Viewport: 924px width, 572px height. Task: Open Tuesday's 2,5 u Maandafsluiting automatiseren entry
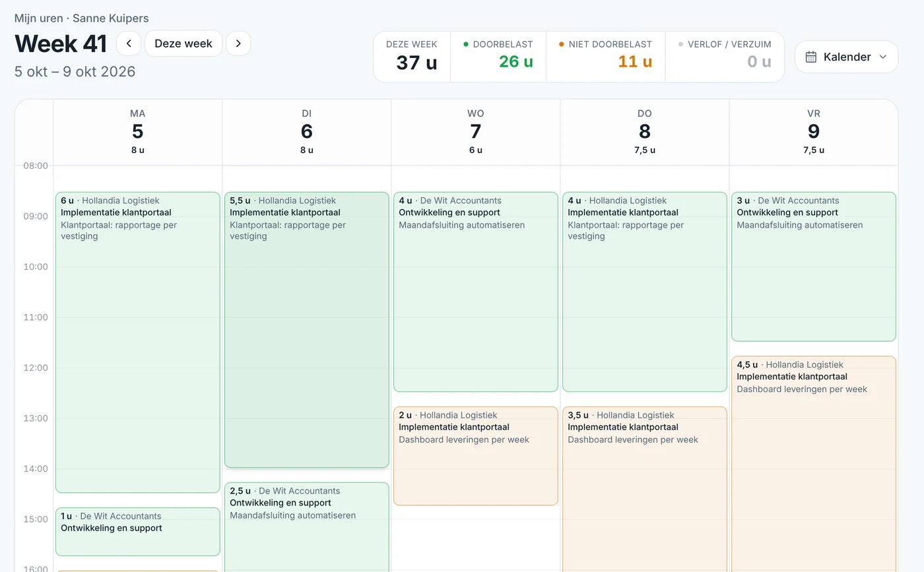[307, 527]
